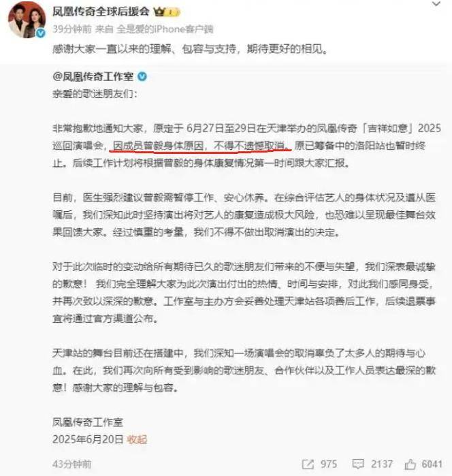The height and width of the screenshot is (476, 452).
Task: Open the repost count 975
Action: point(329,464)
